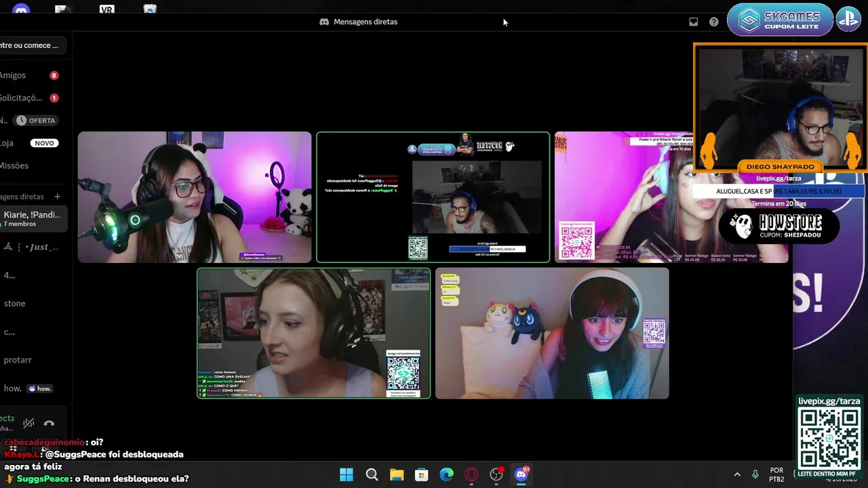The width and height of the screenshot is (868, 488).
Task: Click the PlayStation logo icon
Action: click(848, 20)
